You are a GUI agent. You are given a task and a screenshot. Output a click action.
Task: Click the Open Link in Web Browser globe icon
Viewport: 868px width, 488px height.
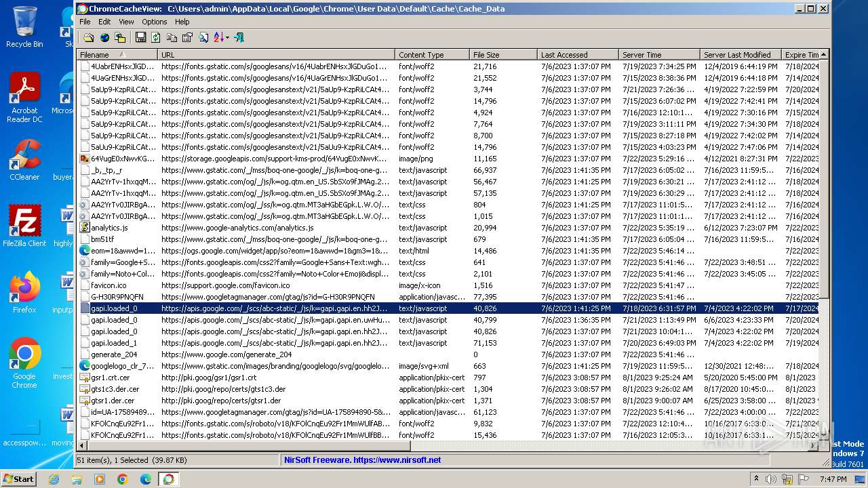(104, 38)
